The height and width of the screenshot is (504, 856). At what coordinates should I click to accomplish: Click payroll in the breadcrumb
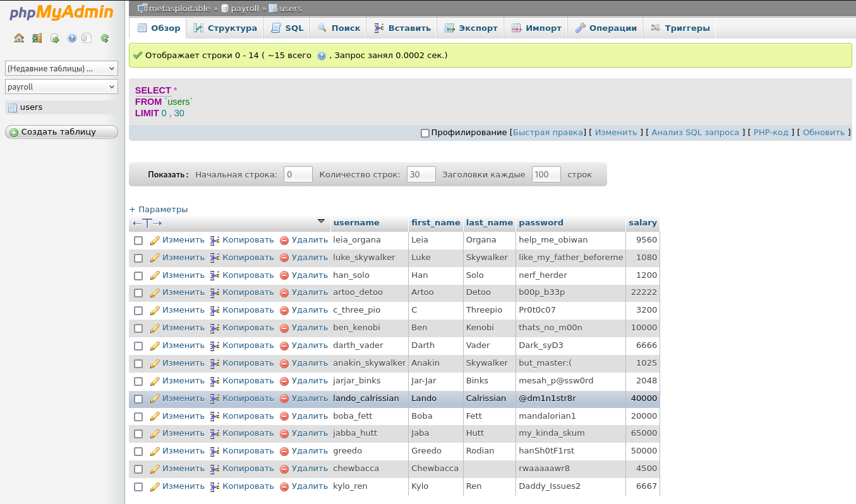click(x=245, y=9)
